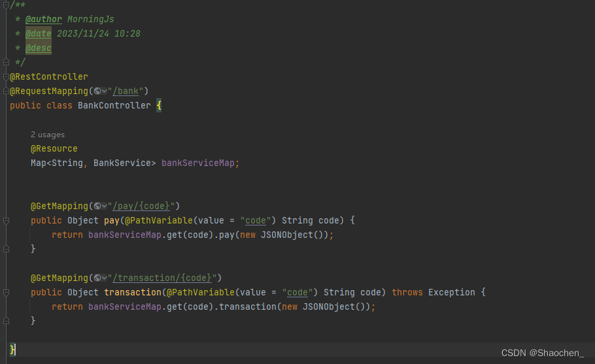Open the globe URL icon beside "/transaction/{code}"
This screenshot has height=364, width=595.
pyautogui.click(x=100, y=278)
